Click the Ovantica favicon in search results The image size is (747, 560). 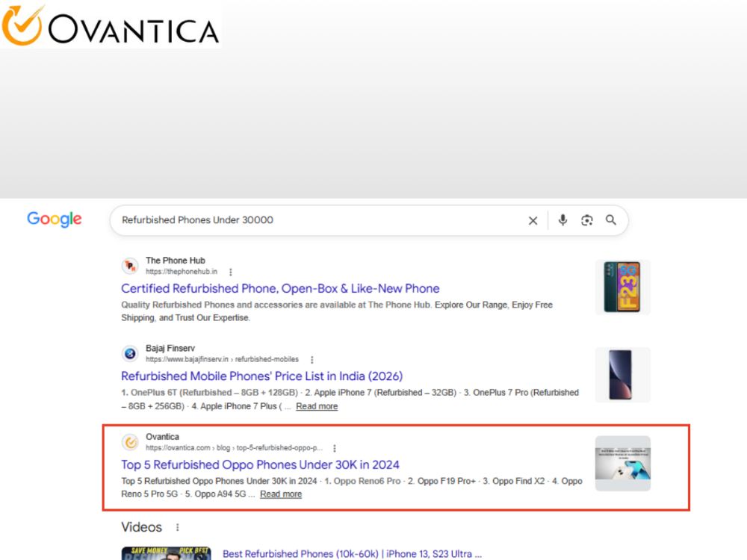(x=129, y=442)
